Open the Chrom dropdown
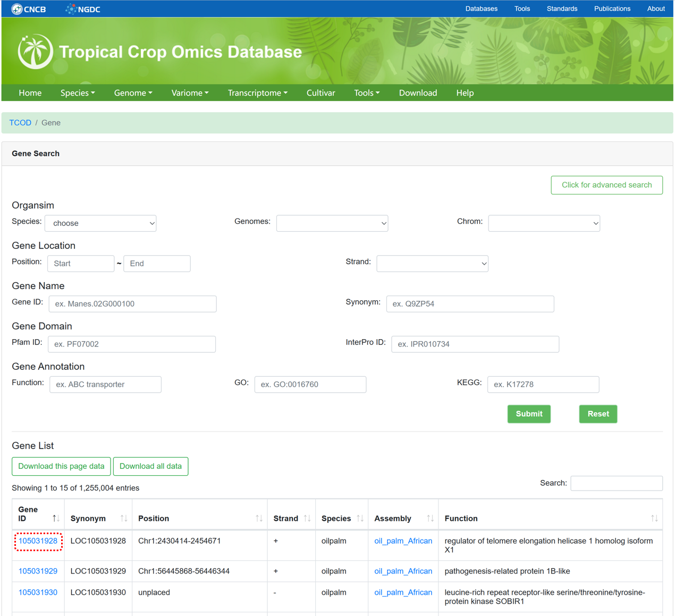 click(544, 223)
